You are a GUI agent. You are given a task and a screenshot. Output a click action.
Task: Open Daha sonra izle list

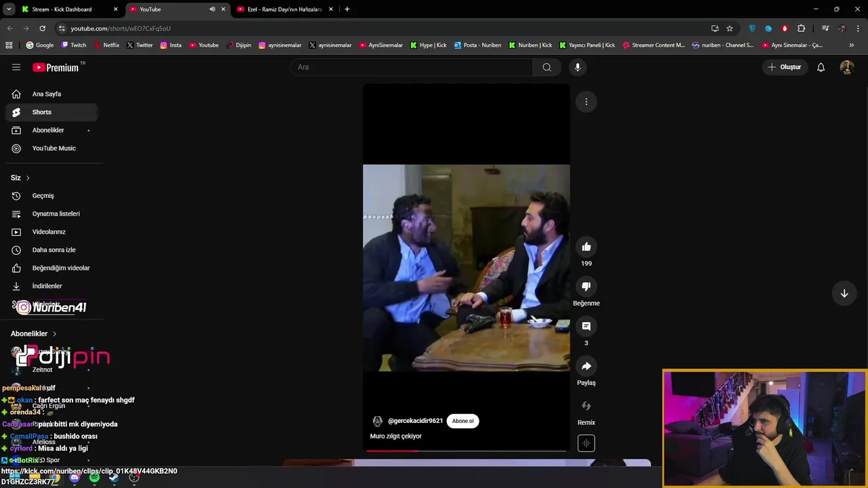coord(52,250)
